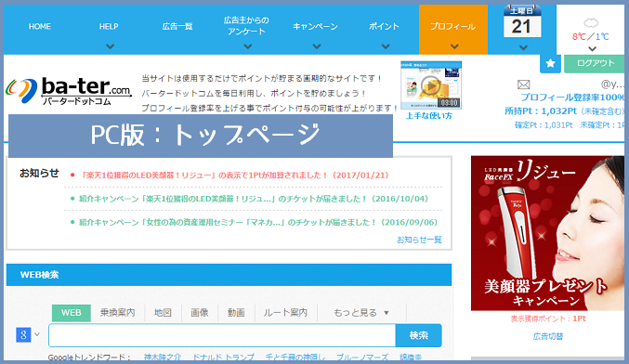The image size is (629, 364).
Task: Expand chevron under the calendar
Action: tap(523, 47)
